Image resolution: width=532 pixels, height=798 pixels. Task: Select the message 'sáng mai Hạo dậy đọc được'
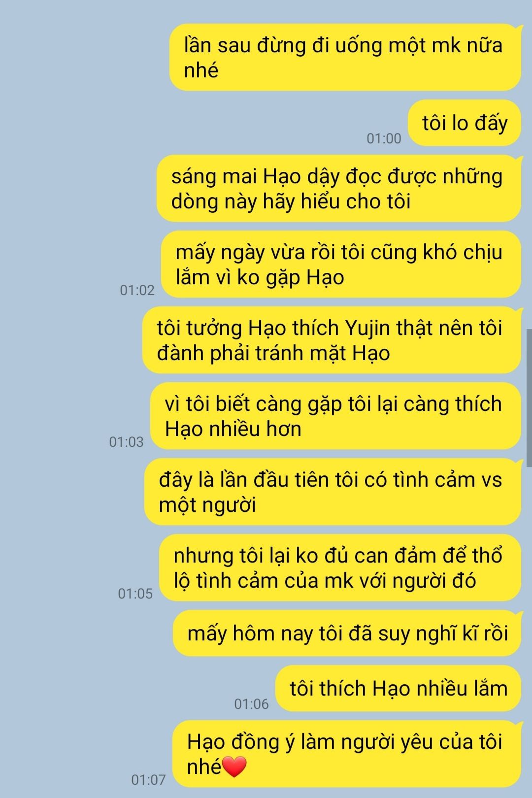(x=339, y=188)
